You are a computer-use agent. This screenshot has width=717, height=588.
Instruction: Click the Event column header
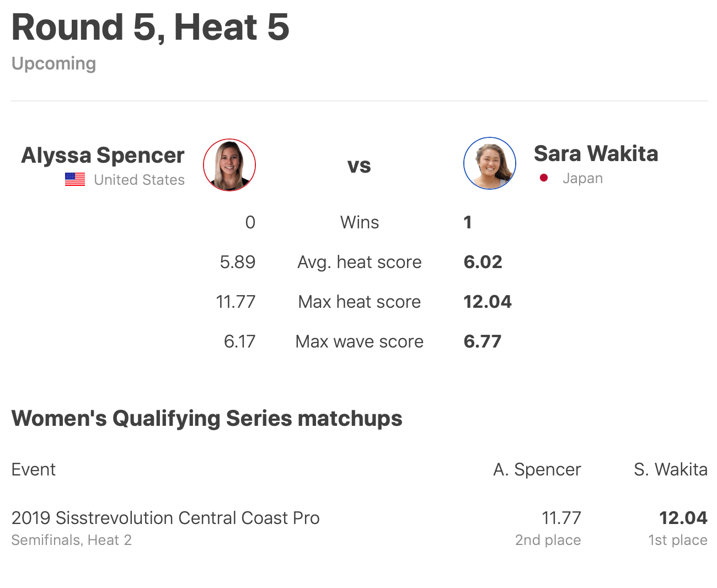coord(34,469)
